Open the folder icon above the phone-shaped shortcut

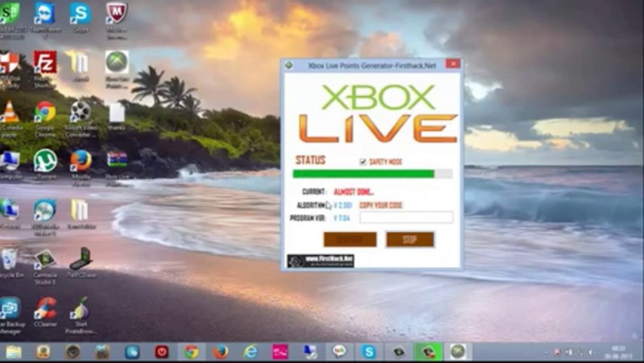click(81, 213)
